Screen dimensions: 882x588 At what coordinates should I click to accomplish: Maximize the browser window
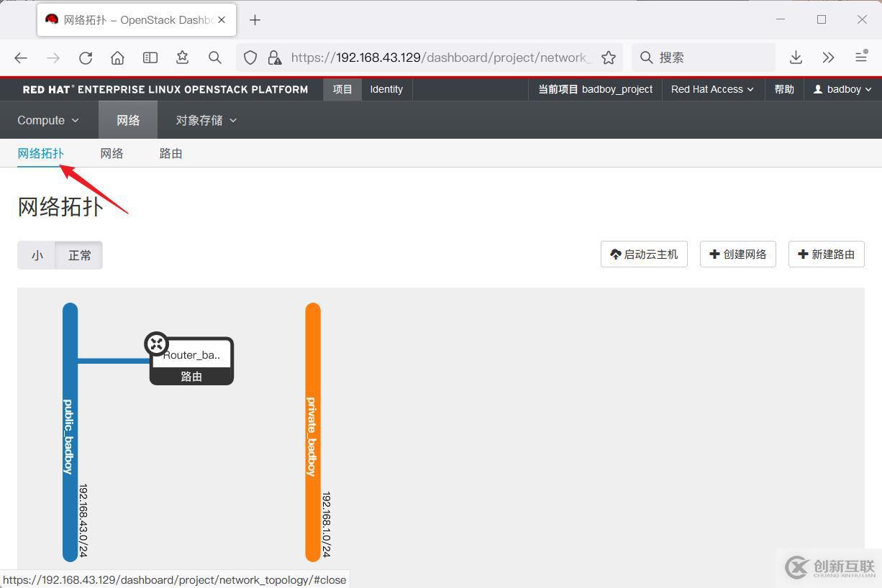(x=822, y=20)
